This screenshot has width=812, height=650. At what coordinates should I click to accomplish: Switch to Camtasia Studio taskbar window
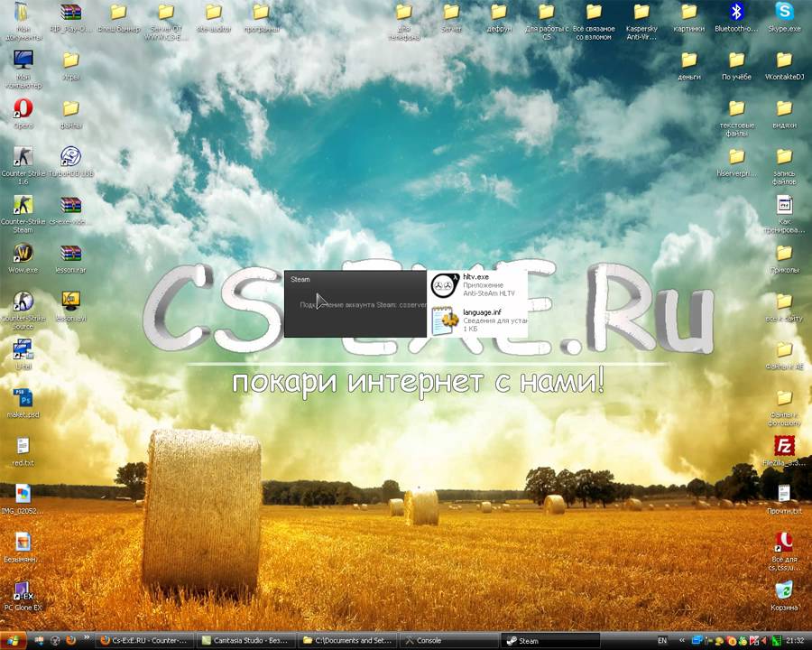tap(246, 641)
